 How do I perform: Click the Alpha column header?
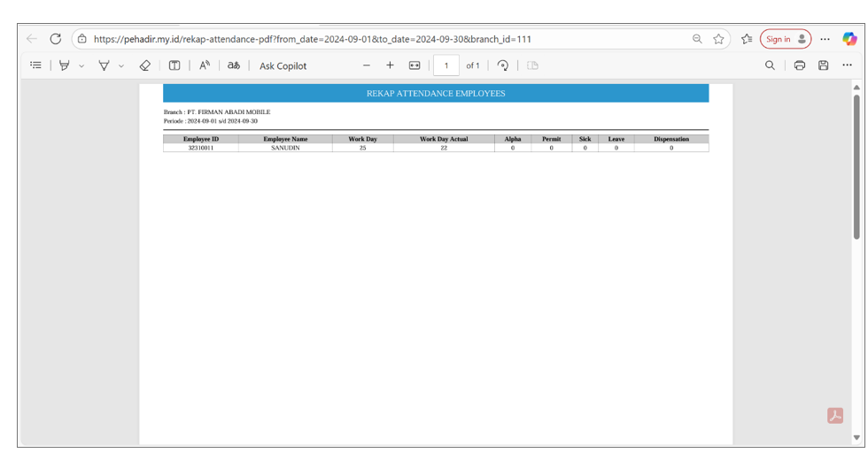pos(513,139)
